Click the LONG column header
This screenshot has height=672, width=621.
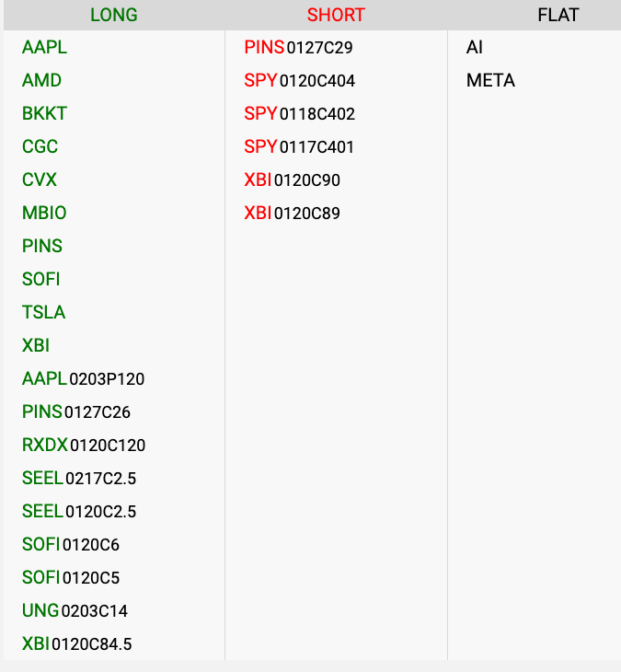coord(114,15)
